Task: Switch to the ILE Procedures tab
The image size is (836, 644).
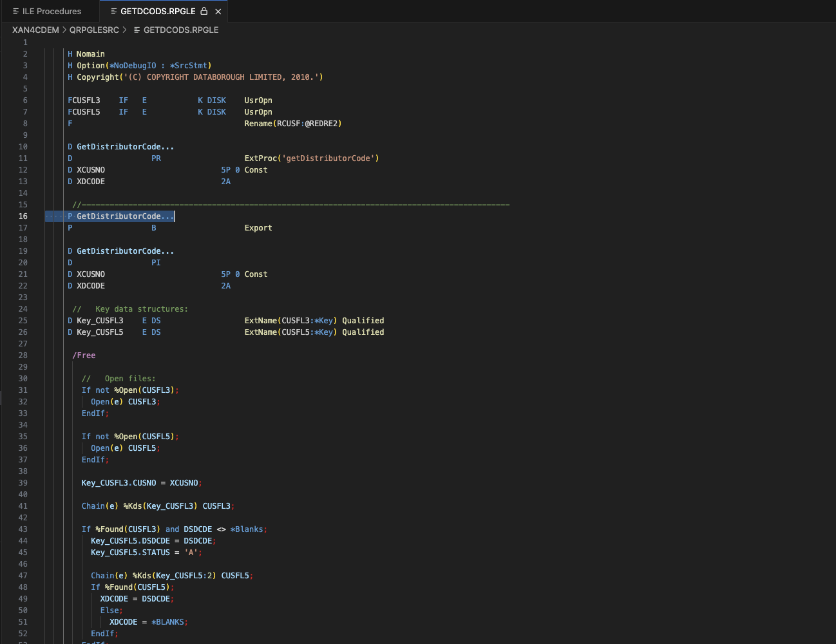Action: click(x=52, y=12)
